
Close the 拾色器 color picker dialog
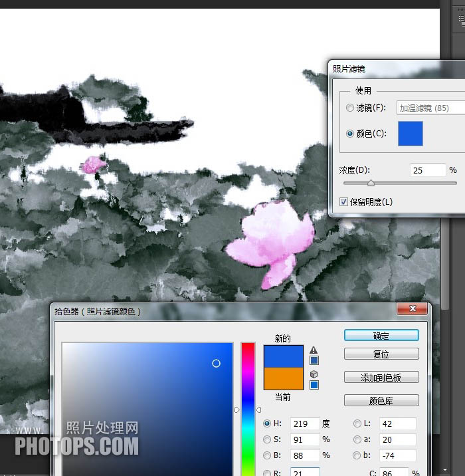(413, 308)
